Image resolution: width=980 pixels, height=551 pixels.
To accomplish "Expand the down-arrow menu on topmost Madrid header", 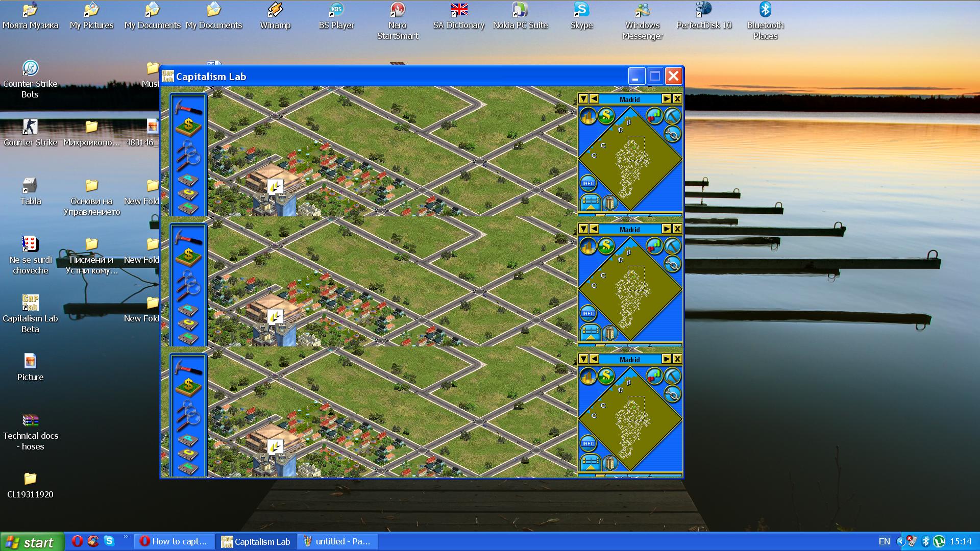I will (583, 99).
